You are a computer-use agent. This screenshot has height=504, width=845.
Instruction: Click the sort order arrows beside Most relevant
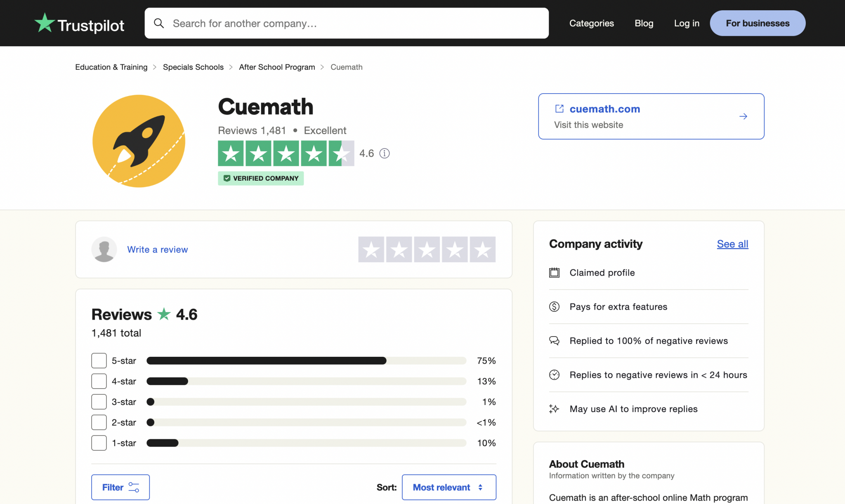click(479, 487)
